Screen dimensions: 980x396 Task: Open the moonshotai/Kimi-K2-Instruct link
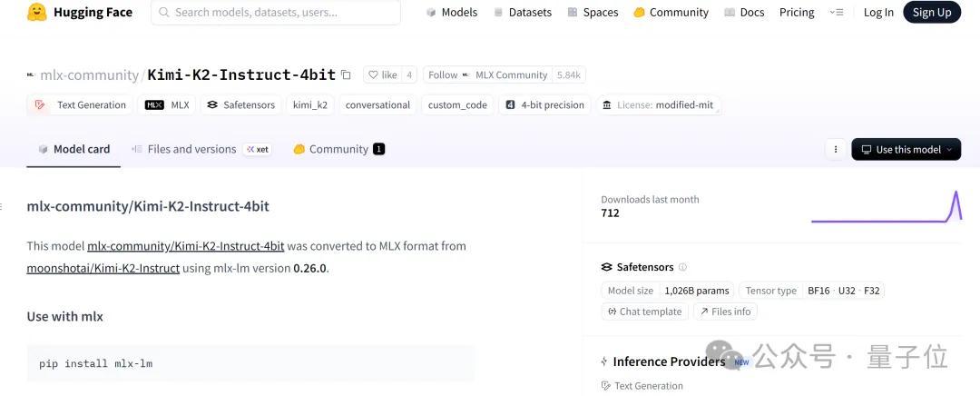(103, 268)
